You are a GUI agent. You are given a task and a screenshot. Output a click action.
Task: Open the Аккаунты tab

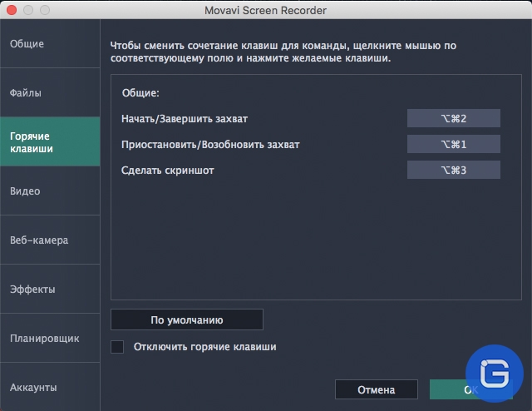(x=50, y=387)
